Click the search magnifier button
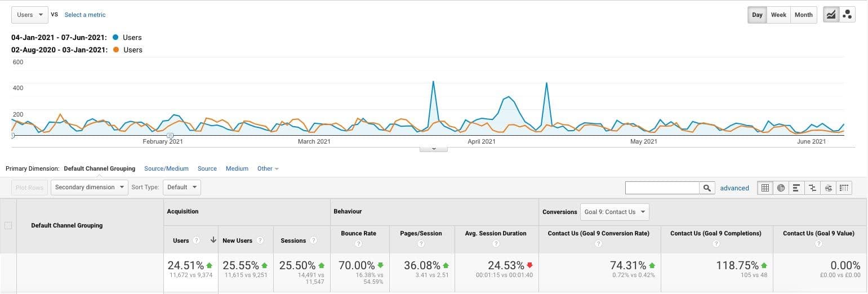The image size is (868, 294). click(706, 188)
